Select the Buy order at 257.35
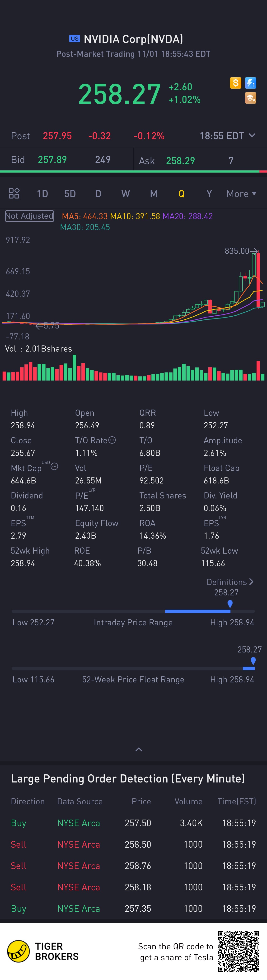 [133, 908]
